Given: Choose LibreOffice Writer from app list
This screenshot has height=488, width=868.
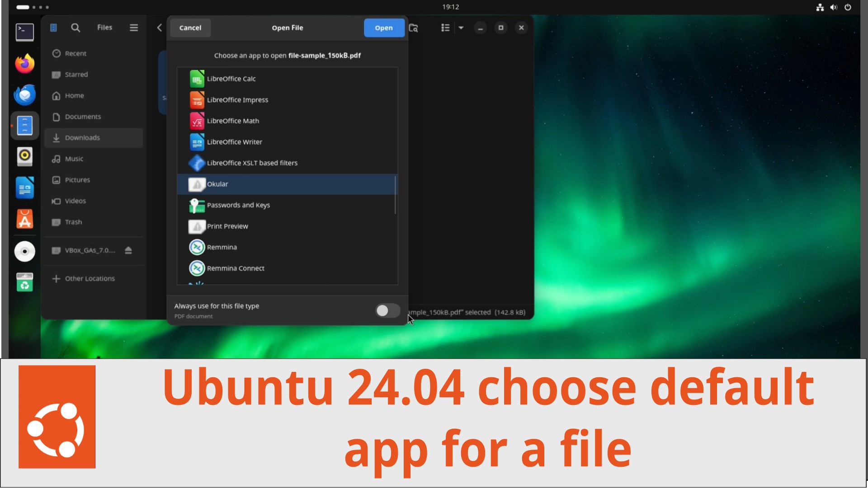Looking at the screenshot, I should pos(234,142).
